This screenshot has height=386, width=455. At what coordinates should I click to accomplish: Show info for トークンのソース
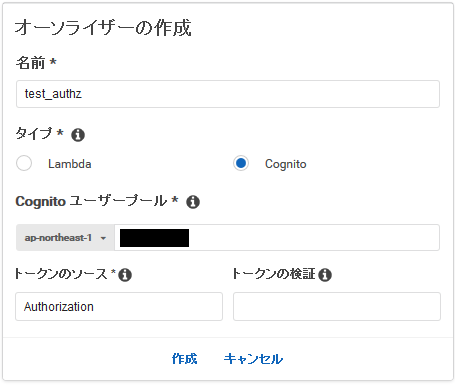coord(125,275)
